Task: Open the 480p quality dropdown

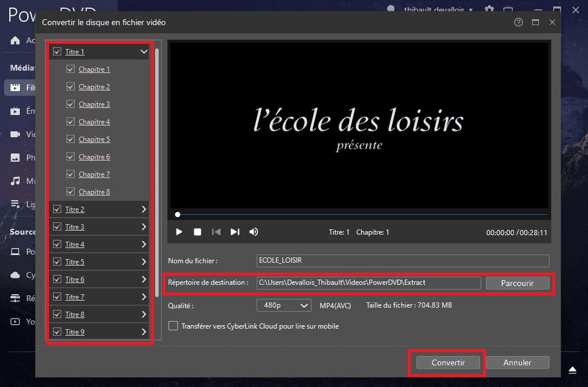Action: click(284, 305)
